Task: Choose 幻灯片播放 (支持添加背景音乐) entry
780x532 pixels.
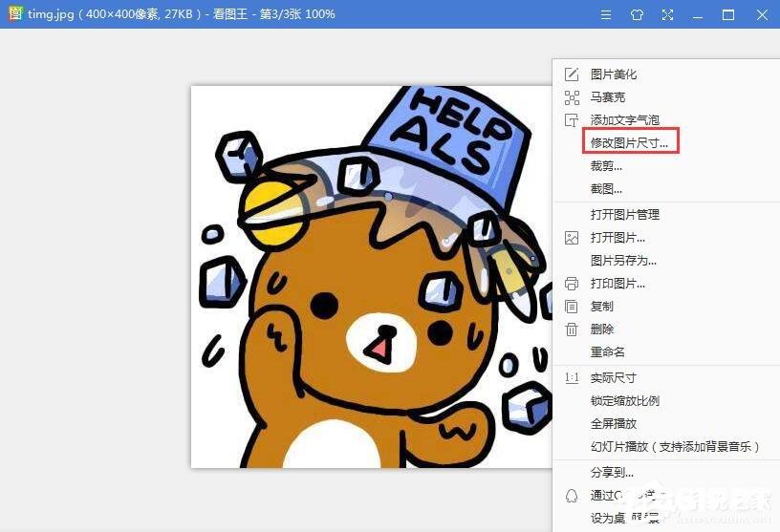Action: 675,446
